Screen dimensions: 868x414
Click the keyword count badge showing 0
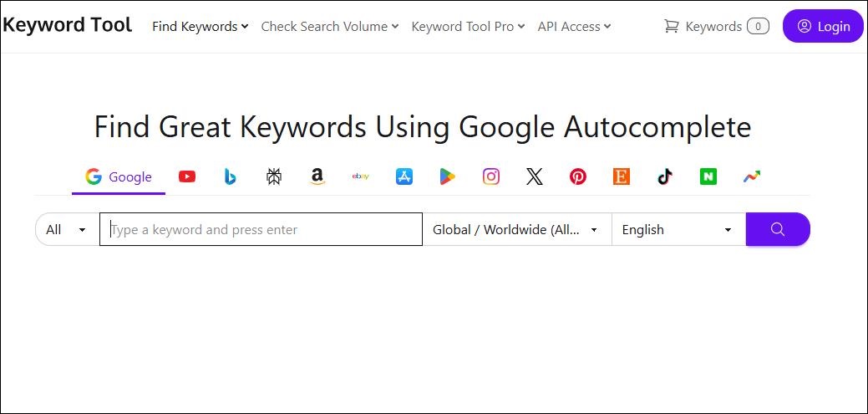coord(758,26)
